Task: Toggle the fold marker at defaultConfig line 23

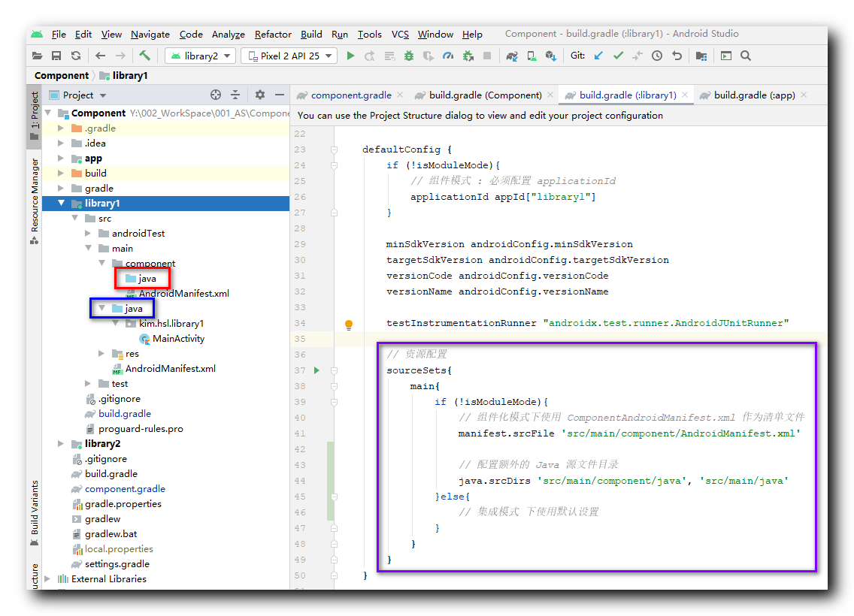Action: [334, 149]
